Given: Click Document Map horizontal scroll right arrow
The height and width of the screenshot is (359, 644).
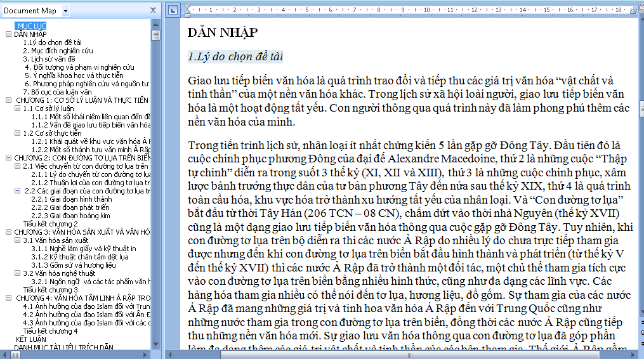Looking at the screenshot, I should click(x=145, y=355).
